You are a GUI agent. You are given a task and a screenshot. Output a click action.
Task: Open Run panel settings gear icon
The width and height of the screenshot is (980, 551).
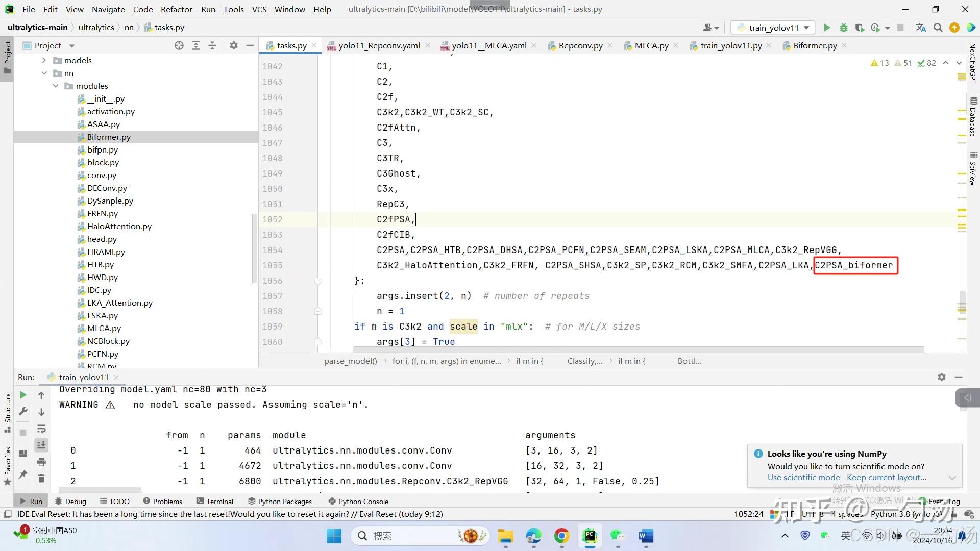941,377
